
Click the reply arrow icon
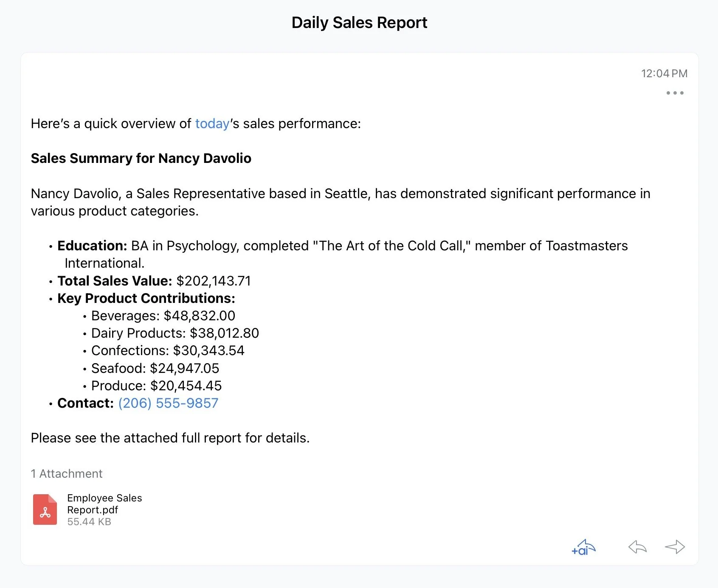637,547
